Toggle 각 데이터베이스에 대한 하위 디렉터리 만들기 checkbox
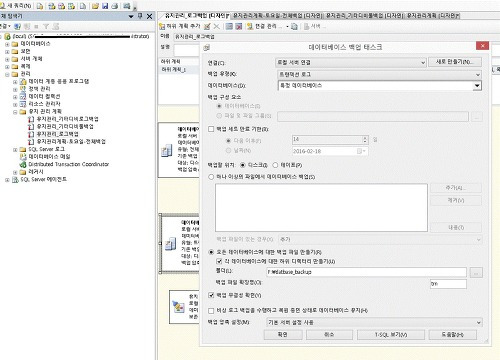The width and height of the screenshot is (500, 360). pos(219,261)
